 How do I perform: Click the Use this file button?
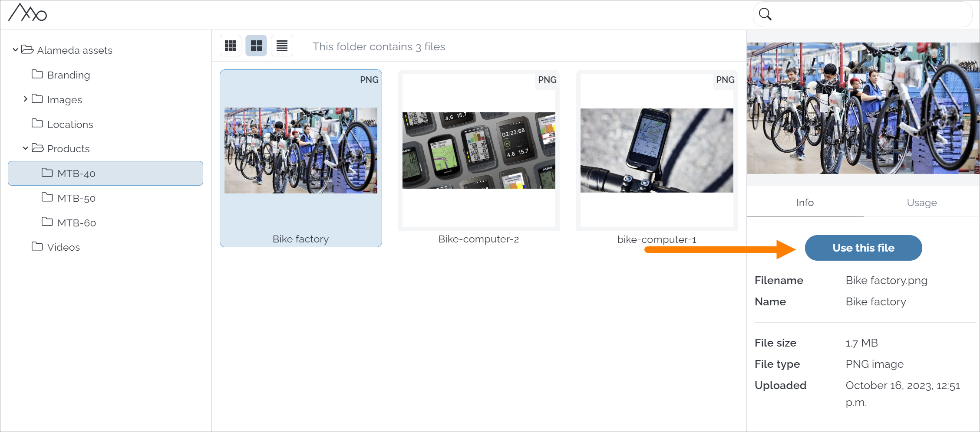pos(863,248)
